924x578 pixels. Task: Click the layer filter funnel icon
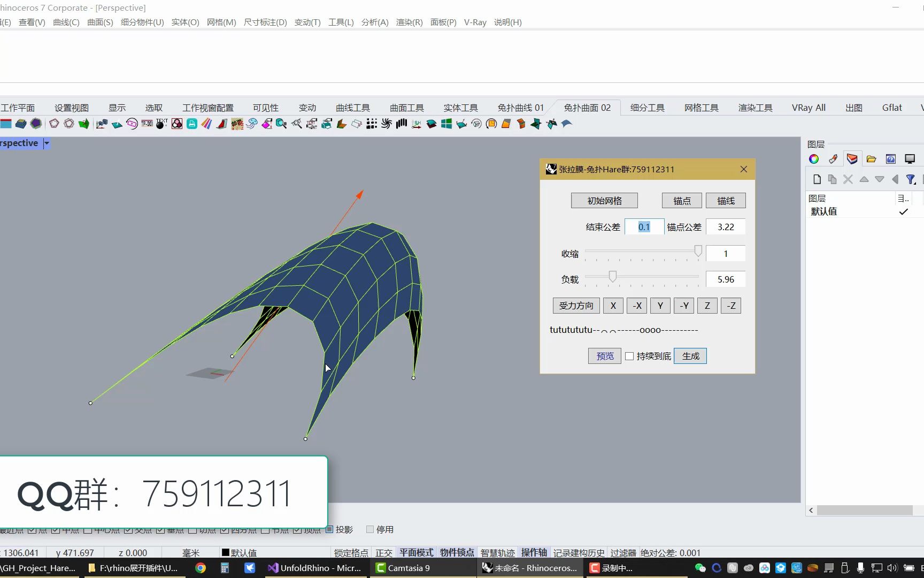(911, 179)
